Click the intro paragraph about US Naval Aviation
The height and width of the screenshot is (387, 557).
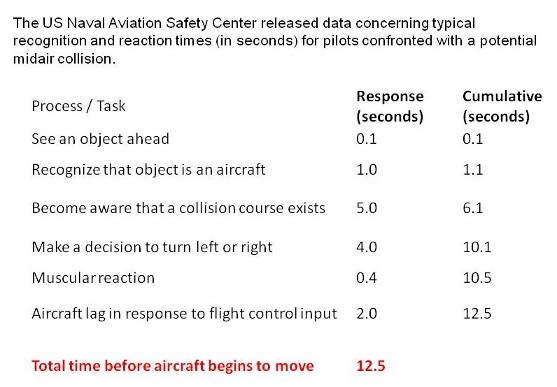click(275, 41)
